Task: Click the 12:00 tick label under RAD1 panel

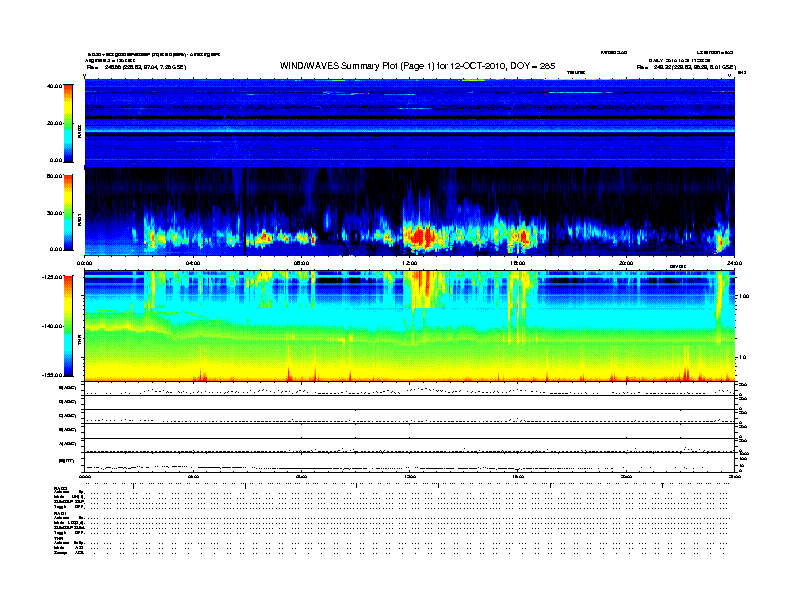Action: click(x=410, y=263)
